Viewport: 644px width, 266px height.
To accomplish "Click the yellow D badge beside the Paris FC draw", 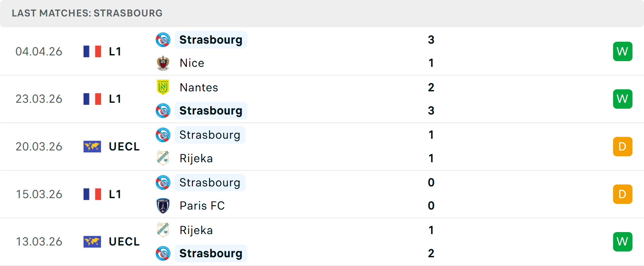I will point(623,194).
